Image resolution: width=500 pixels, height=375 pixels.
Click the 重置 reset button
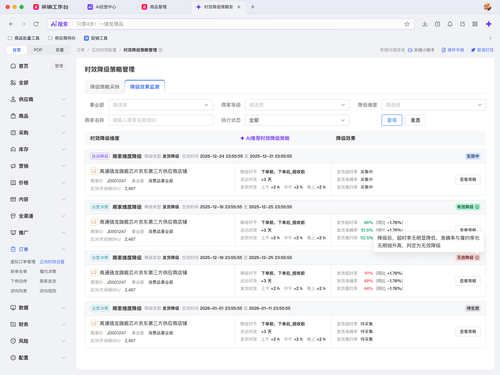click(415, 120)
